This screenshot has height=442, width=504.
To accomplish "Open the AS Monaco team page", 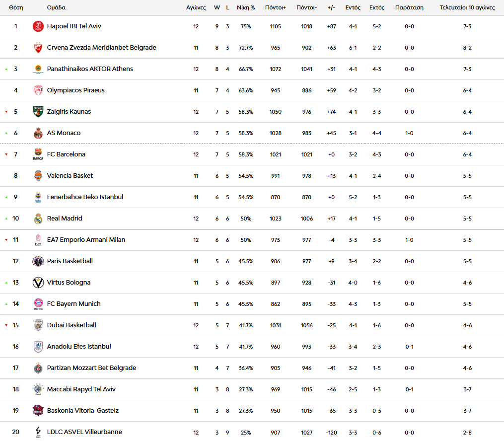I will [x=64, y=133].
